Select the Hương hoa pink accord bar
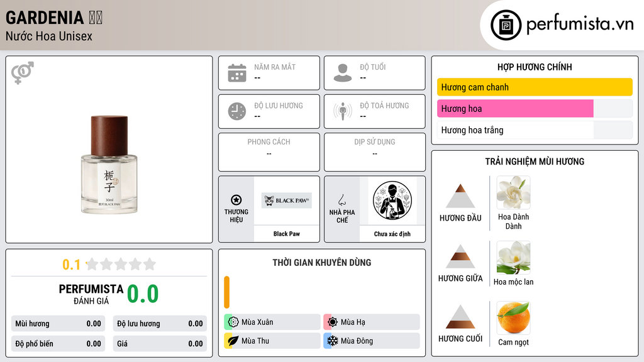Viewport: 644px width, 362px height. [x=515, y=108]
